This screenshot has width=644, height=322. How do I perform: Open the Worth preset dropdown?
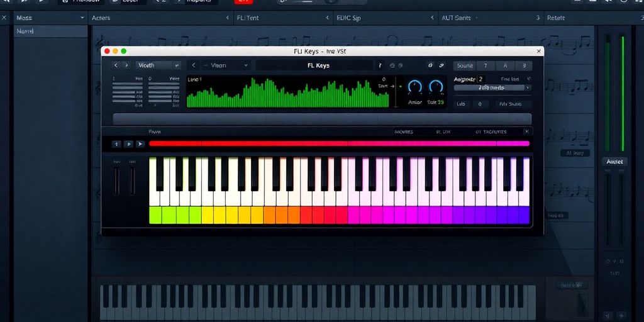coord(158,65)
